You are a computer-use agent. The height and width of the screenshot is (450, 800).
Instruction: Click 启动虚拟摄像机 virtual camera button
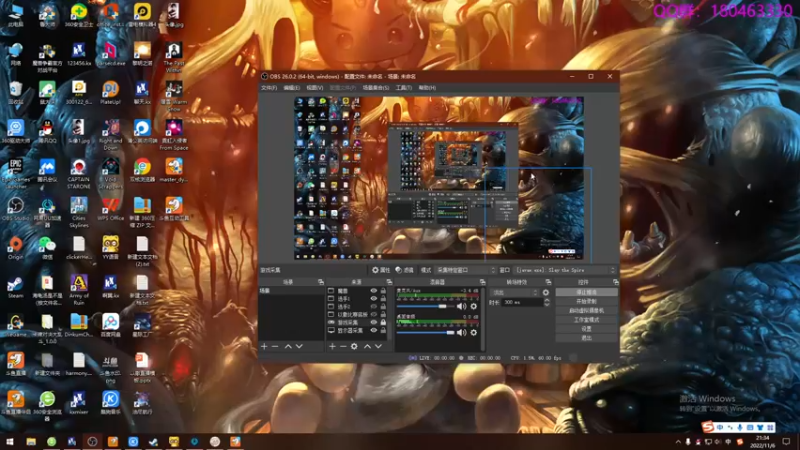coord(586,311)
